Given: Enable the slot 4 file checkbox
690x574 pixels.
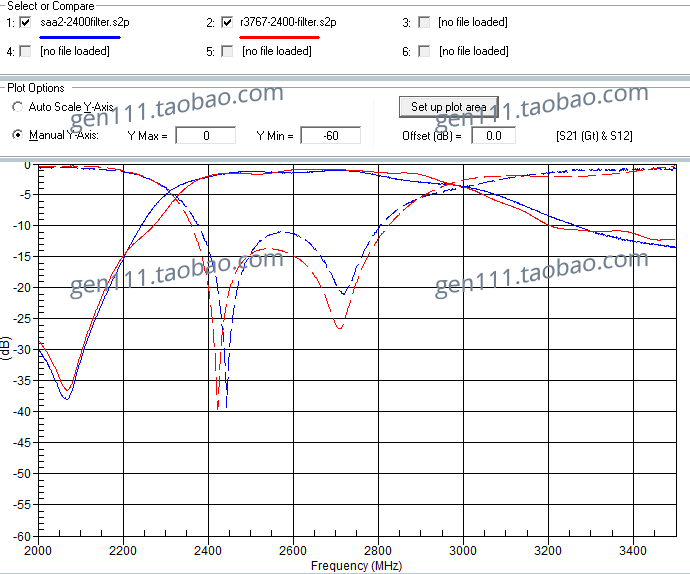Looking at the screenshot, I should click(x=26, y=51).
